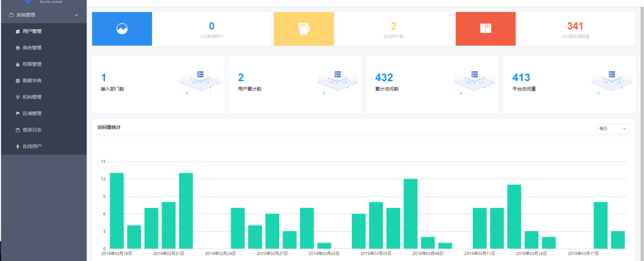
Task: Click the 平台访问量 value 413
Action: (x=522, y=78)
